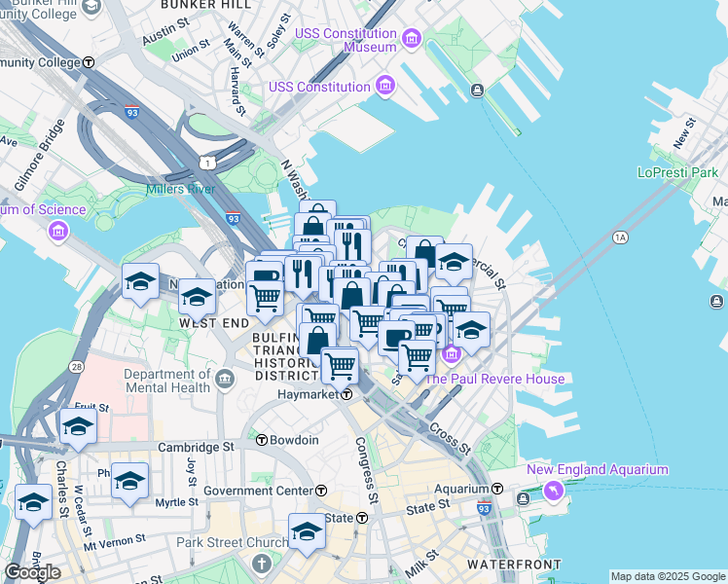Click the Map data ©2025 Google attribution
Viewport: 728px width, 584px height.
[x=668, y=576]
